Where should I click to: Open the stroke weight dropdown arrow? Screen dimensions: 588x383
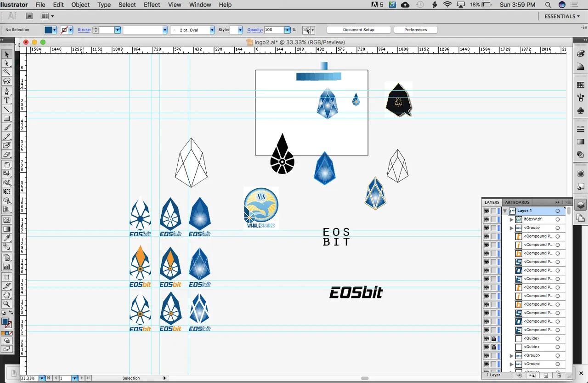click(118, 30)
